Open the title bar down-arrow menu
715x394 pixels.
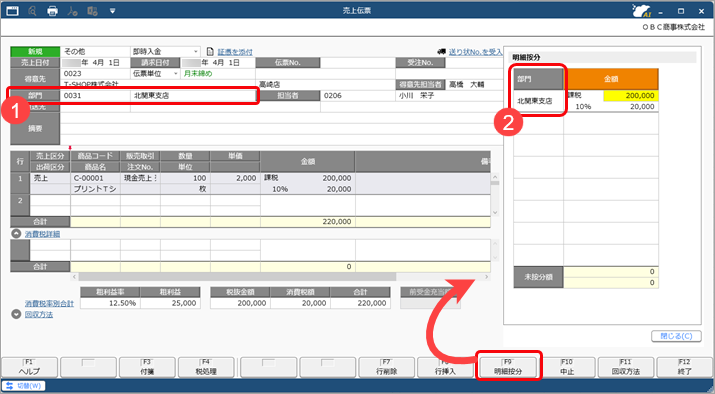[112, 10]
